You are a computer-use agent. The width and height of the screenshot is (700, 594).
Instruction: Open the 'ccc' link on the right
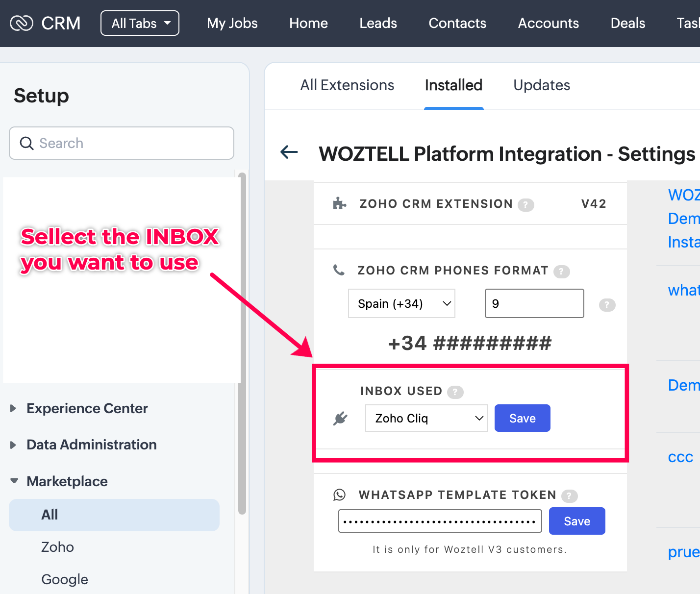point(680,457)
